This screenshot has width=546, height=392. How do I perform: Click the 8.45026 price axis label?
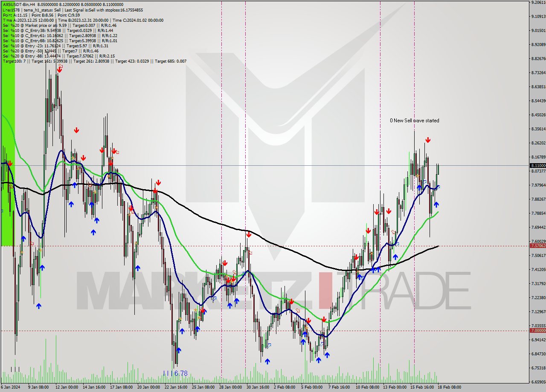coord(538,115)
